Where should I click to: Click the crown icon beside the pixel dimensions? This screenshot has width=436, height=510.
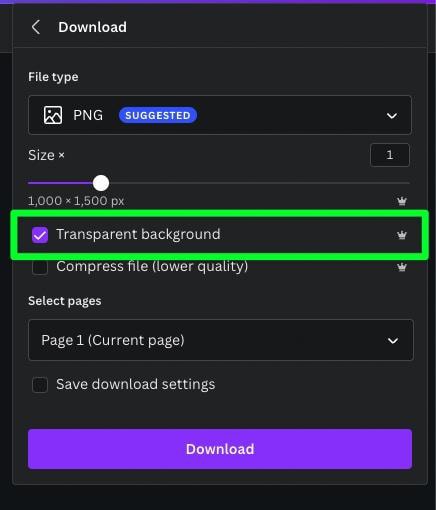[x=402, y=201]
